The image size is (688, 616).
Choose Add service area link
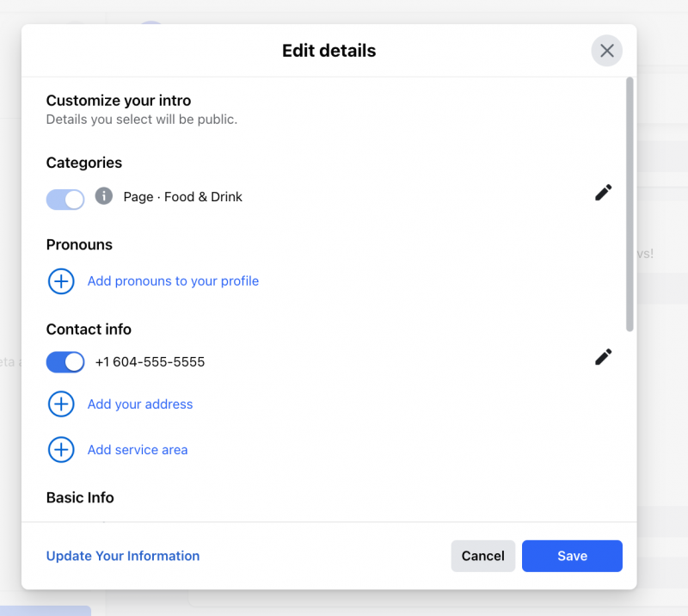pos(138,450)
